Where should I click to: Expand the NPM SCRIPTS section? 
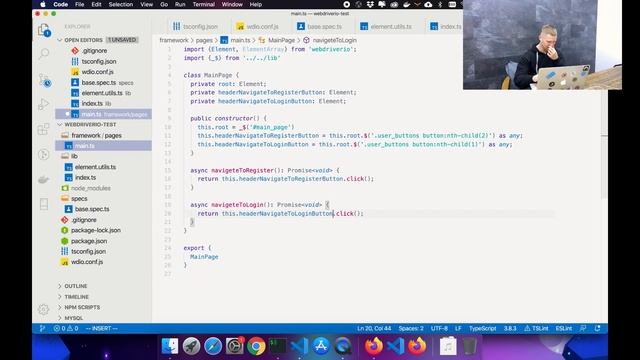tap(82, 307)
